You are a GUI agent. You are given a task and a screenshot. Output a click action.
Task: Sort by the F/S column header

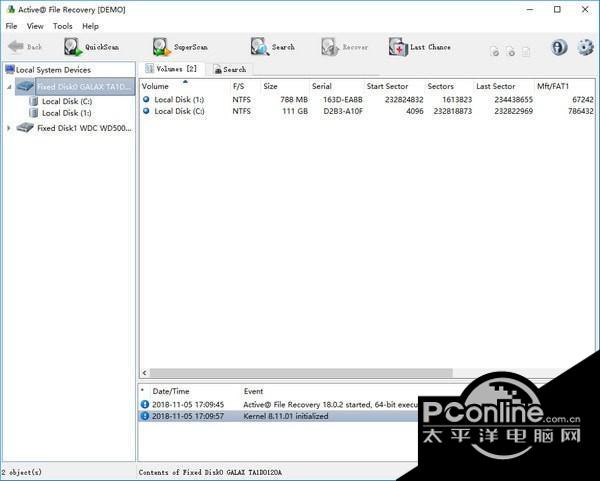tap(245, 86)
